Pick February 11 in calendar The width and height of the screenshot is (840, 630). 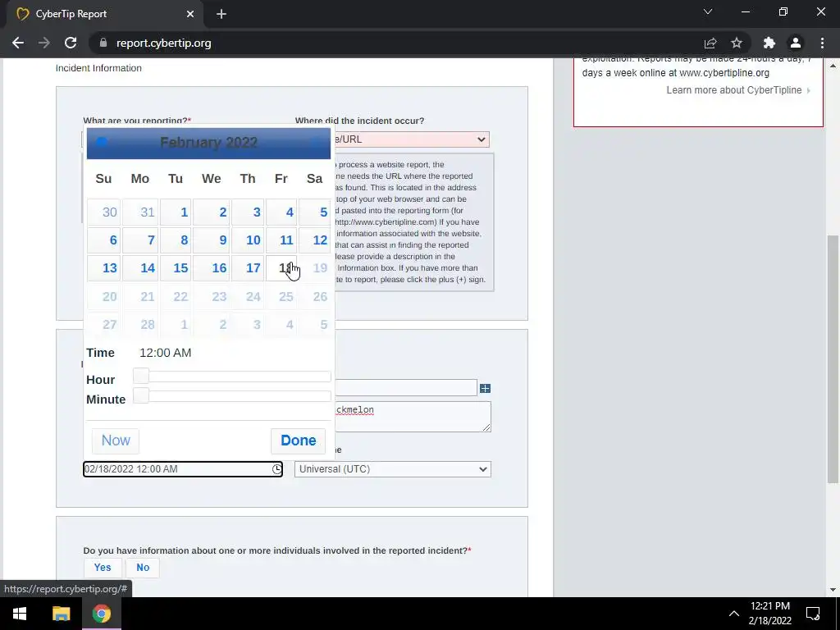coord(281,240)
